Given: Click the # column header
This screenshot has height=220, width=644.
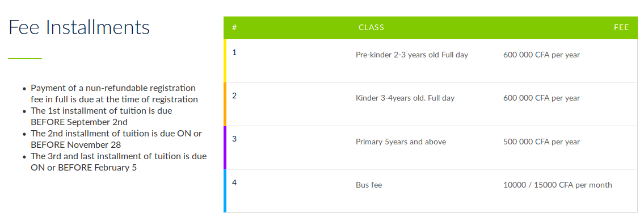Looking at the screenshot, I should click(234, 27).
